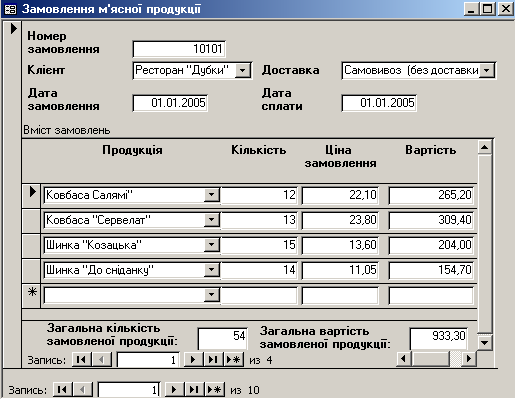Image resolution: width=515 pixels, height=399 pixels.
Task: Click the Дата сплати field
Action: click(x=379, y=103)
